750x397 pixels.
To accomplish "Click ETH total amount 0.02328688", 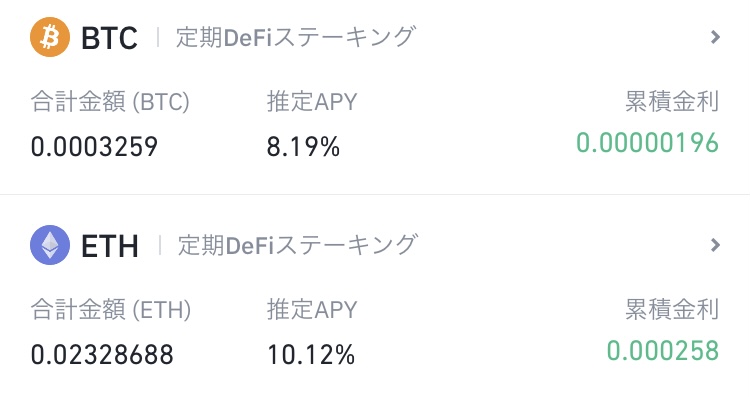I will coord(102,354).
